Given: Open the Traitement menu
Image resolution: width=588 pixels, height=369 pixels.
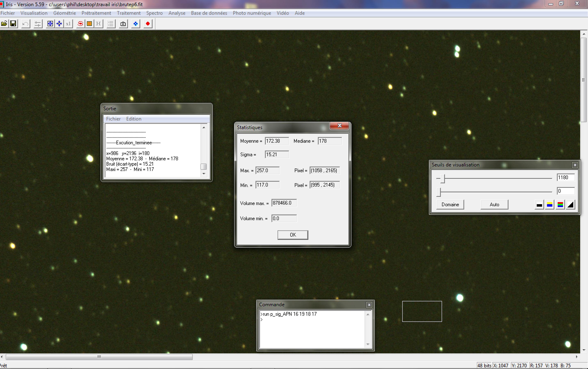Looking at the screenshot, I should [129, 13].
